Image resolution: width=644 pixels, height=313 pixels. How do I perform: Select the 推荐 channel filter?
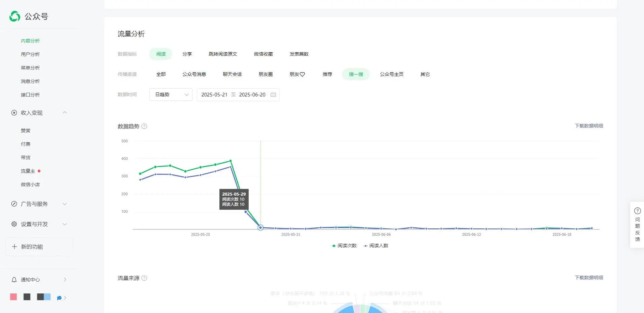327,74
